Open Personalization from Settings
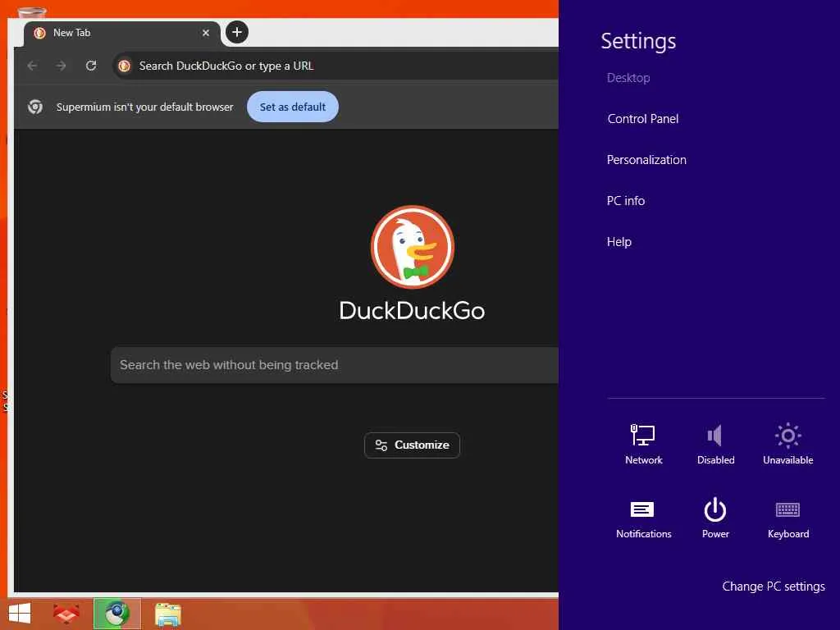Screen dimensions: 840x630 click(x=646, y=160)
